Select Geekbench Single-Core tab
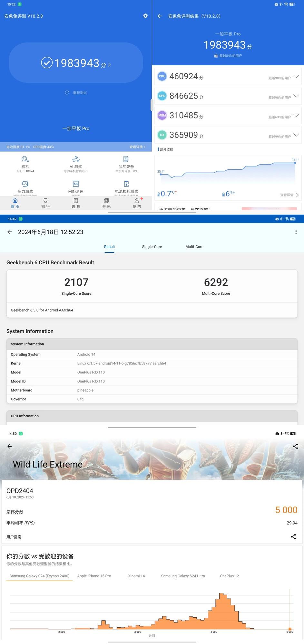Image resolution: width=304 pixels, height=644 pixels. click(x=152, y=247)
